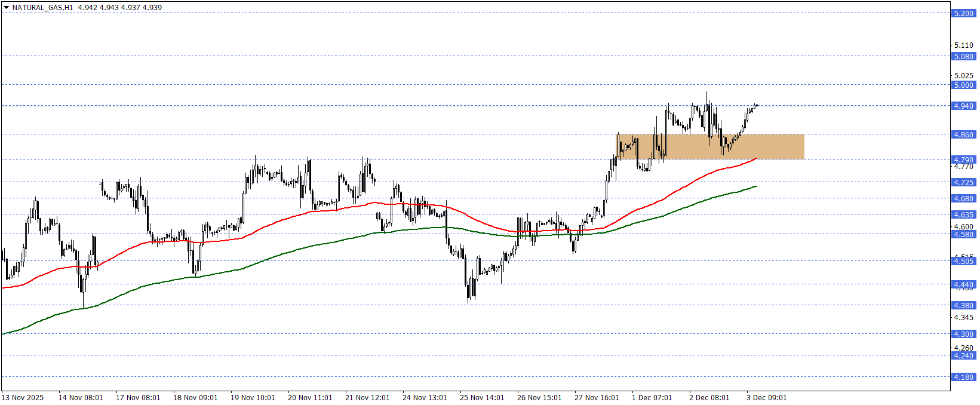Click the 4.300 price level label
The width and height of the screenshot is (980, 405).
[963, 334]
